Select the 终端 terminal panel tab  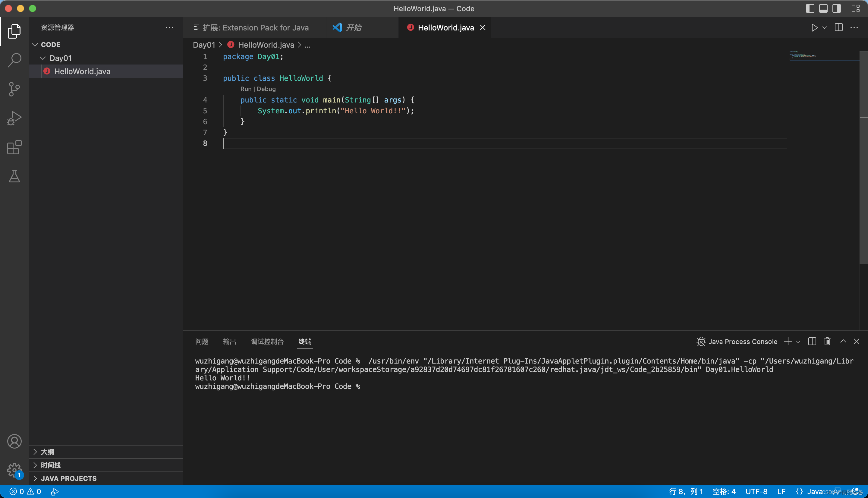pyautogui.click(x=305, y=341)
